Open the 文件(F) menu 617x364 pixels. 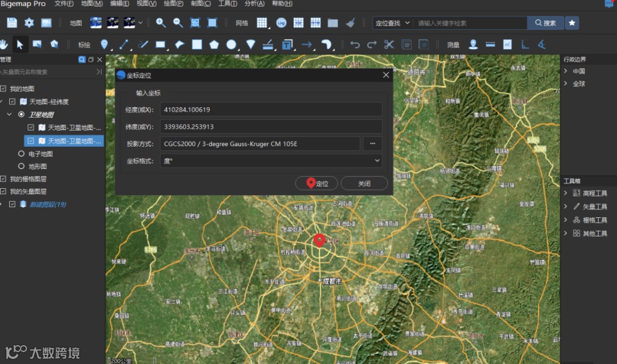[x=64, y=4]
